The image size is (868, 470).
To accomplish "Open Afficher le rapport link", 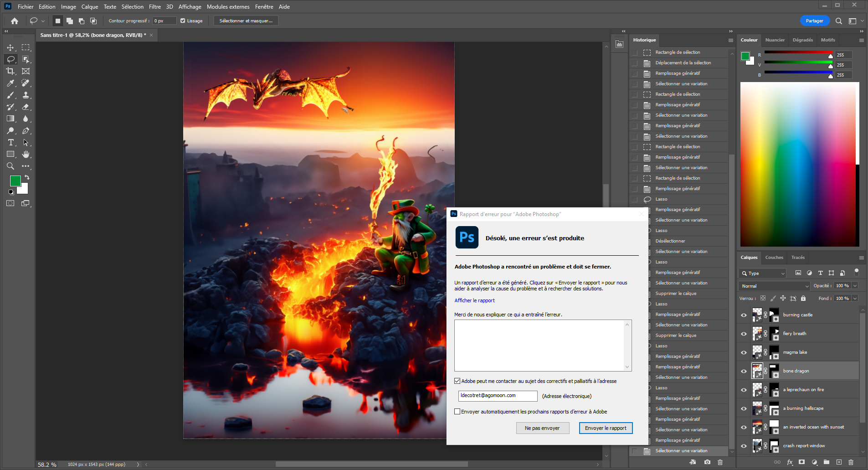I will tap(474, 300).
